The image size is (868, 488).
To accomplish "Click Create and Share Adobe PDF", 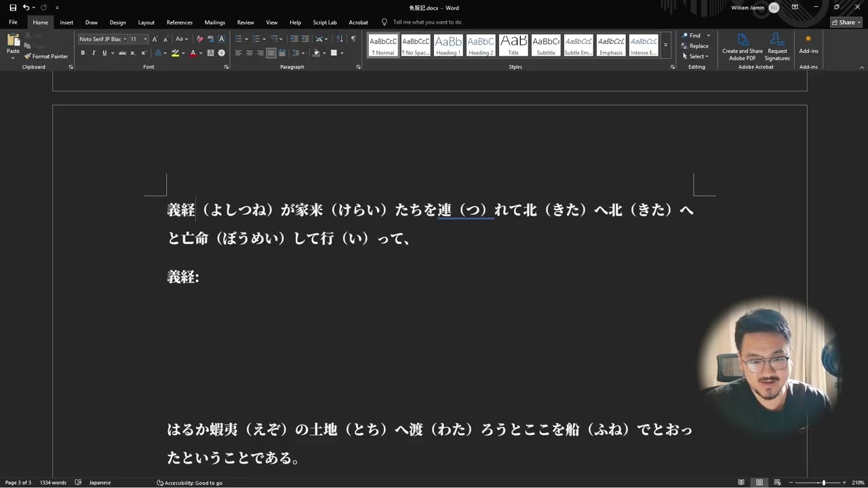I will point(742,47).
